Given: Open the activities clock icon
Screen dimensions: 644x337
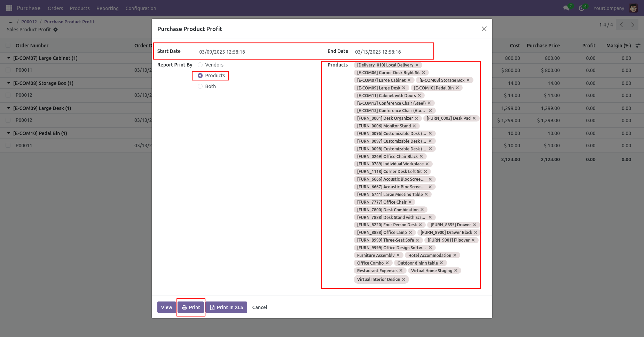Looking at the screenshot, I should coord(581,8).
